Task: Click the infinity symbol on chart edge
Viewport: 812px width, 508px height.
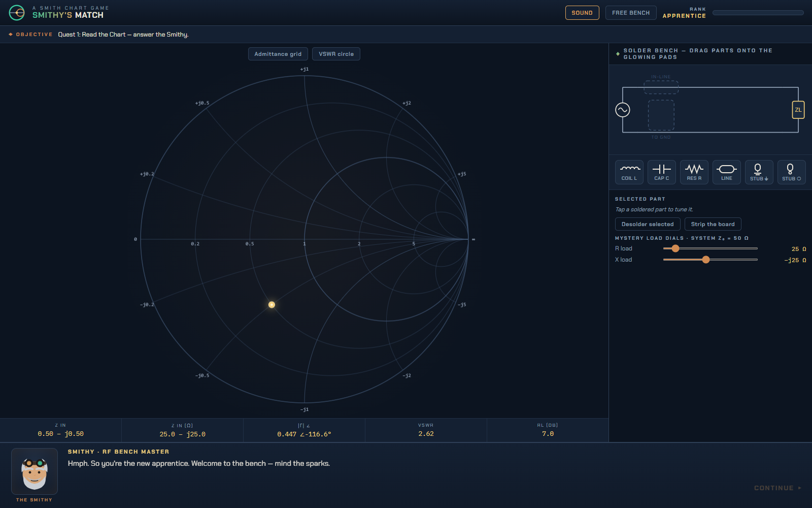Action: click(x=473, y=239)
